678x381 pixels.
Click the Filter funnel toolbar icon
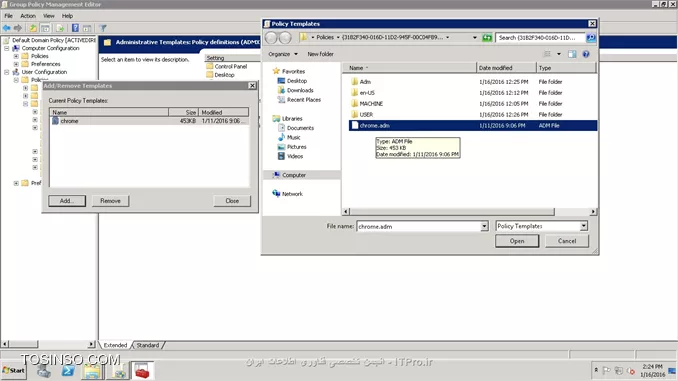pyautogui.click(x=103, y=28)
